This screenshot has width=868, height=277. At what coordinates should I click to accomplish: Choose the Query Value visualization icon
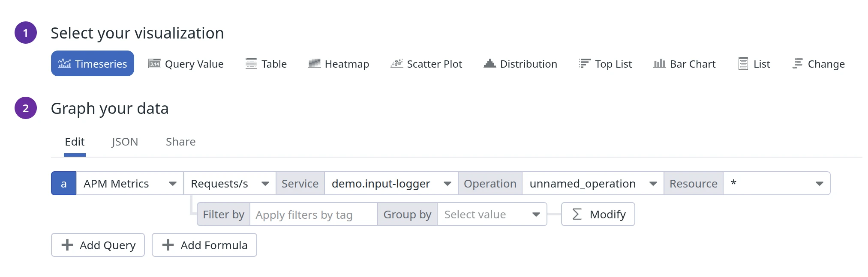click(x=154, y=64)
